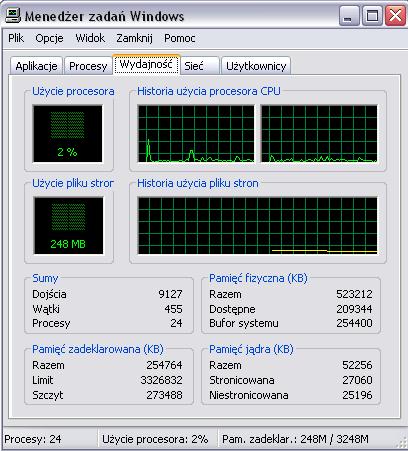The width and height of the screenshot is (408, 451).
Task: Click kernel memory Razem value 52256
Action: tap(357, 365)
